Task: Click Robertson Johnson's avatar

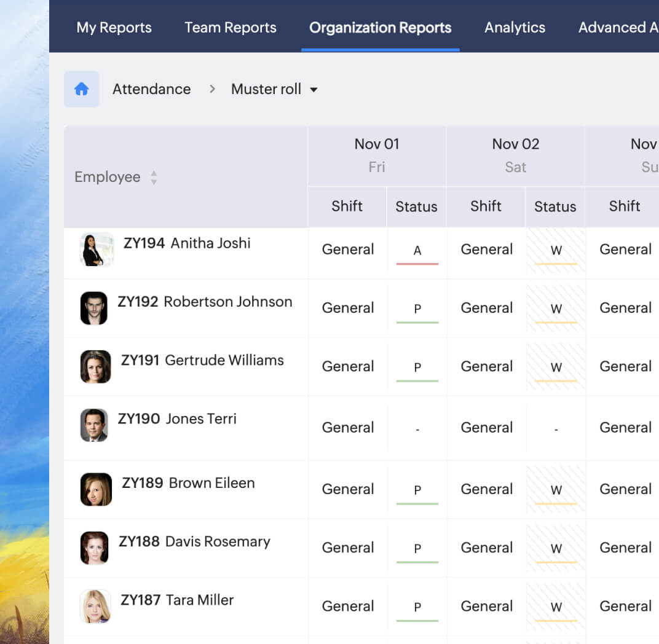Action: [x=94, y=308]
